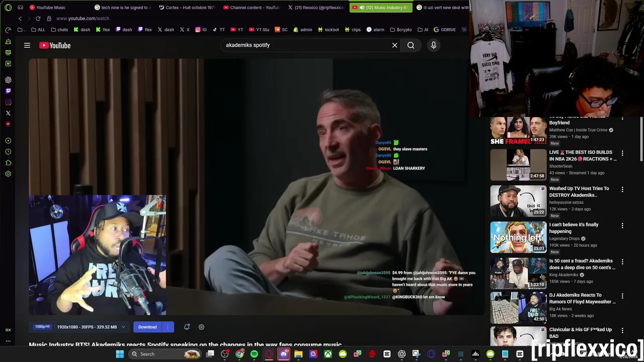Click the notification bell below video
The height and width of the screenshot is (362, 644).
[187, 327]
